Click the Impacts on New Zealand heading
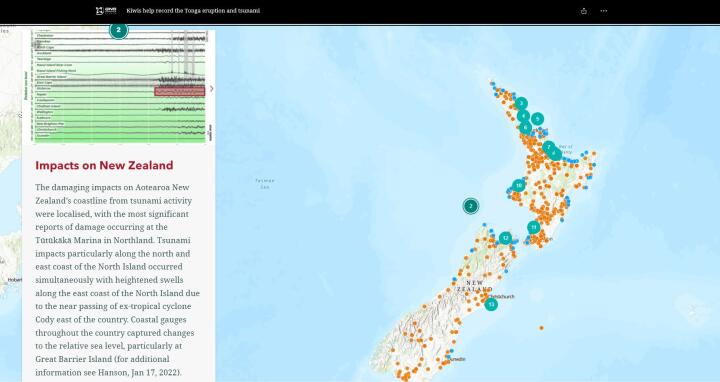The width and height of the screenshot is (720, 382). point(104,165)
